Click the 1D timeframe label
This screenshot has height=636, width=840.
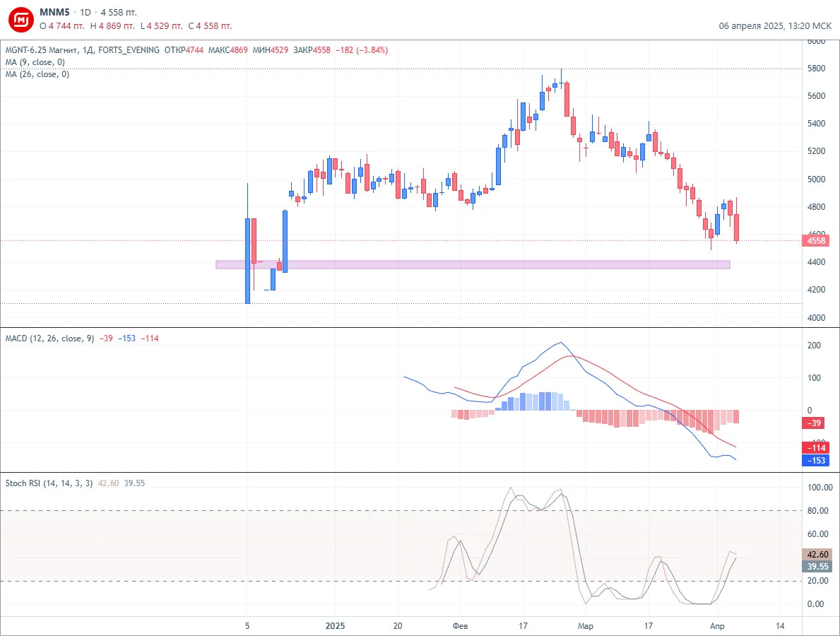85,12
